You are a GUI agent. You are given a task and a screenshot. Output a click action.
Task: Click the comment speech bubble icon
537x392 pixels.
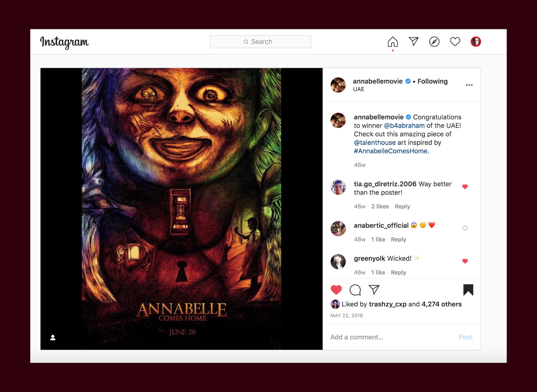pos(355,290)
